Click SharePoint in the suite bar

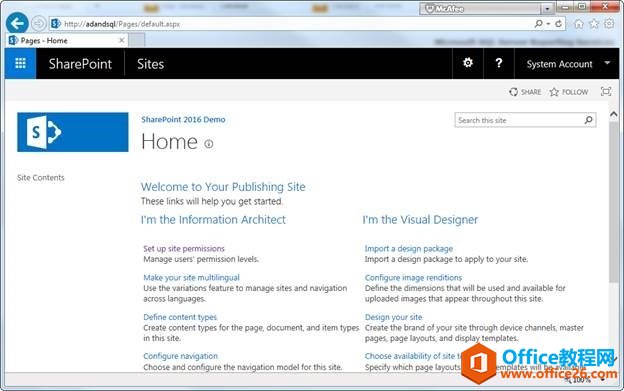tap(80, 64)
